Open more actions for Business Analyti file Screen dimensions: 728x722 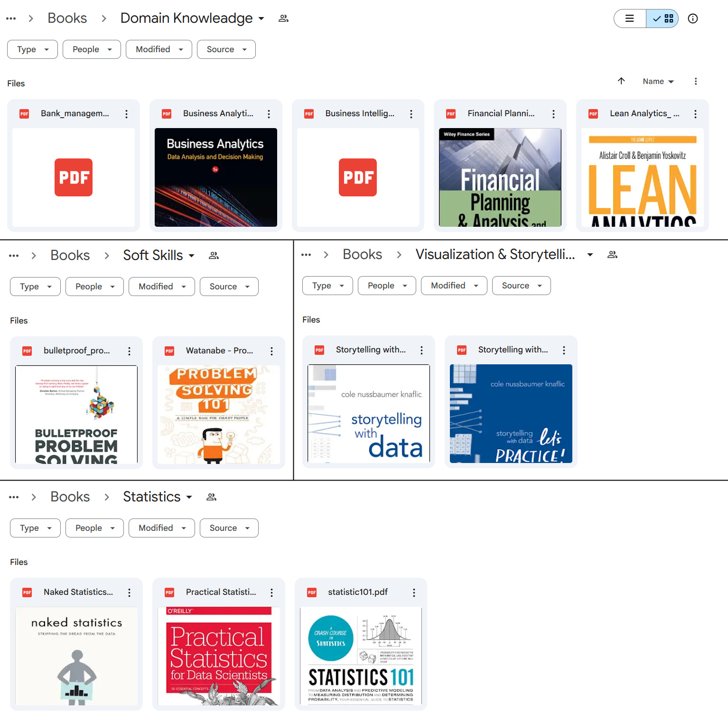269,114
